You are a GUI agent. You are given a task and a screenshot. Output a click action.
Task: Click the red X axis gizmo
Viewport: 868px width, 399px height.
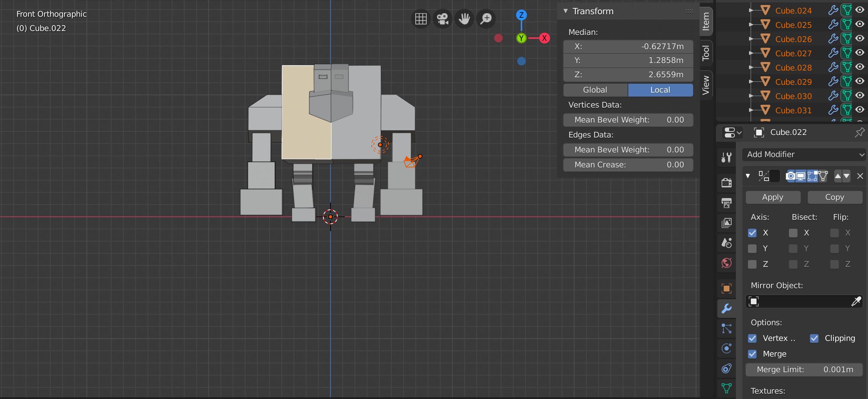tap(544, 38)
